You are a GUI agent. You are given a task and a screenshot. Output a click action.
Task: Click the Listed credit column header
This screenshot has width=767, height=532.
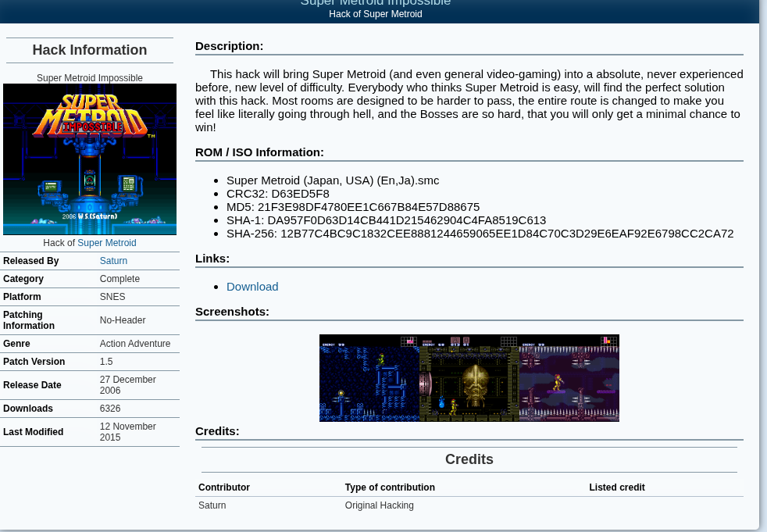[x=617, y=487]
